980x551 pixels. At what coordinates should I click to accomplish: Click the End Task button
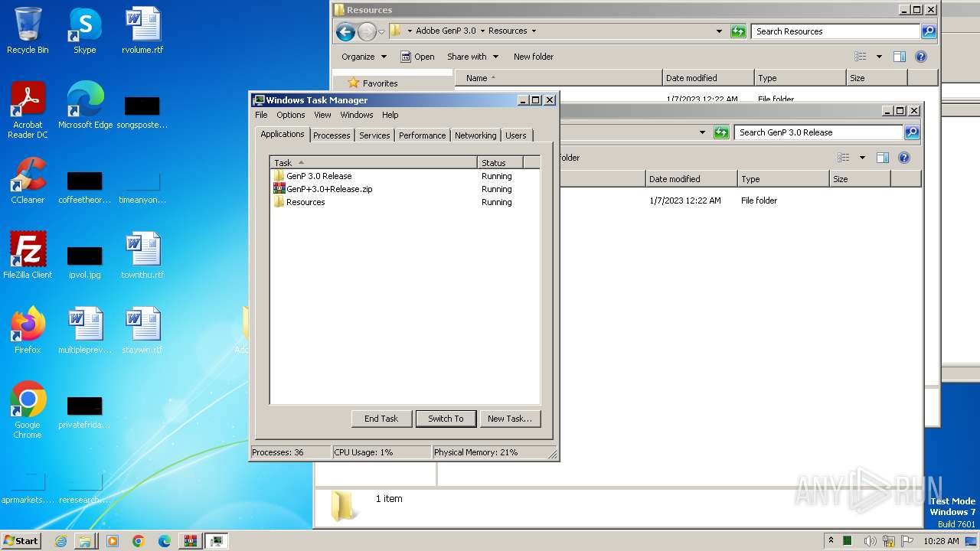point(381,419)
